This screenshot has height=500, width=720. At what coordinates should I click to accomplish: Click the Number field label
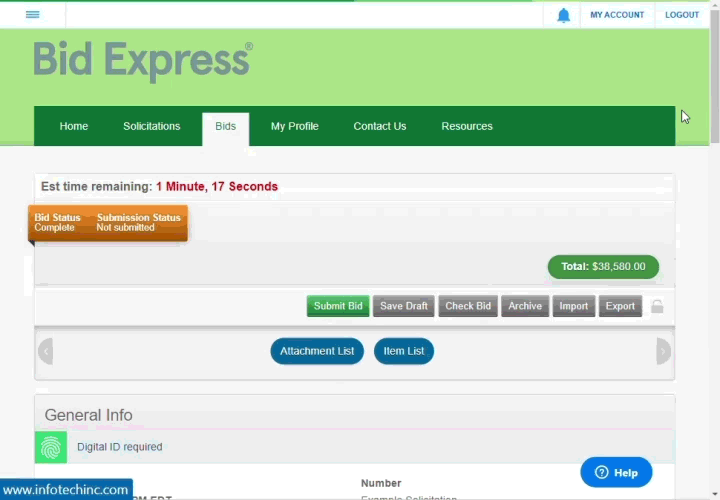[381, 483]
